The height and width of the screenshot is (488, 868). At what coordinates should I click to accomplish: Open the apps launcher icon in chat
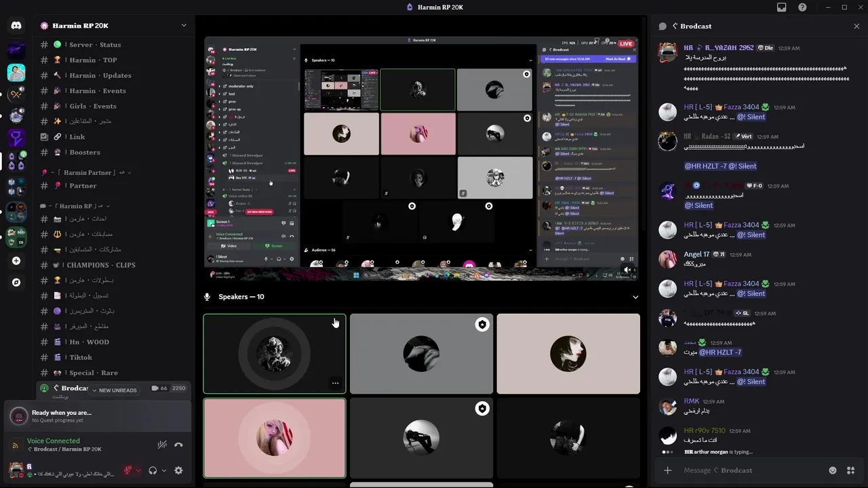pyautogui.click(x=851, y=470)
